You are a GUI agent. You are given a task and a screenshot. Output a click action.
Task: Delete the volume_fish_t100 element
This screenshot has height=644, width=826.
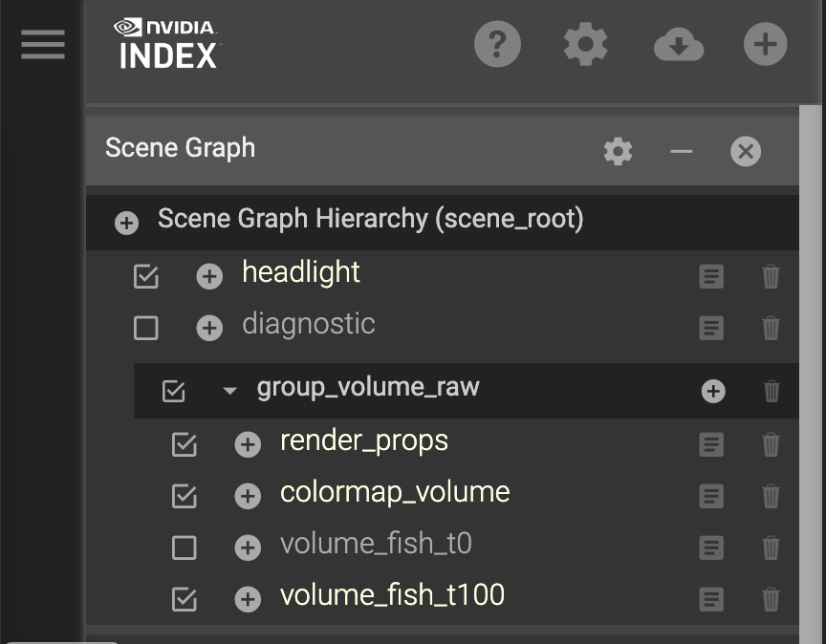pyautogui.click(x=771, y=599)
